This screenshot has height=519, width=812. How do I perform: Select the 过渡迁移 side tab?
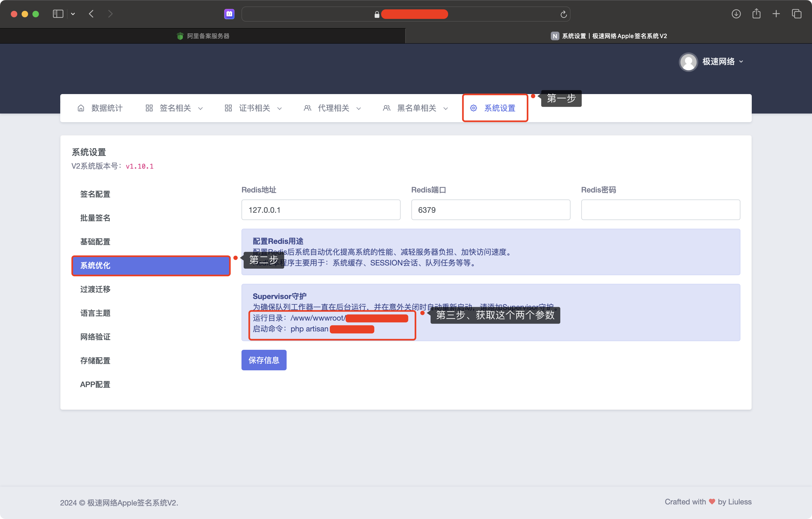coord(151,289)
